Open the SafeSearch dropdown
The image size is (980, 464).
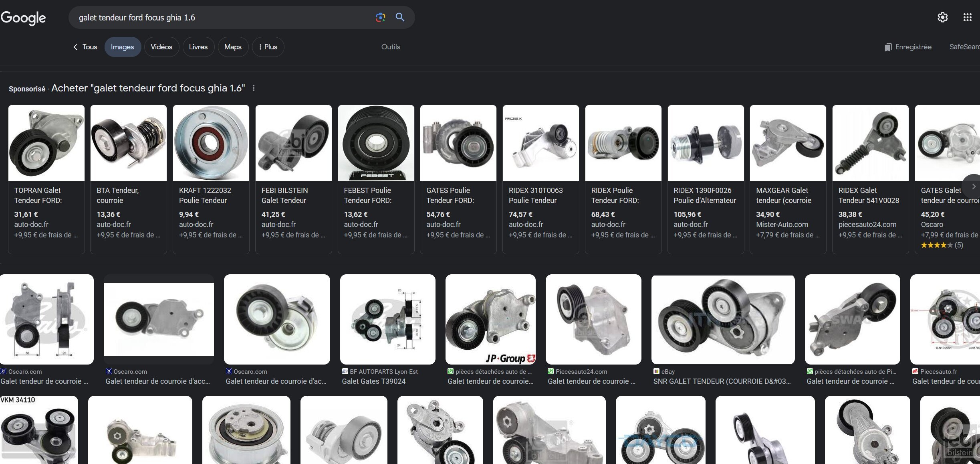coord(964,47)
